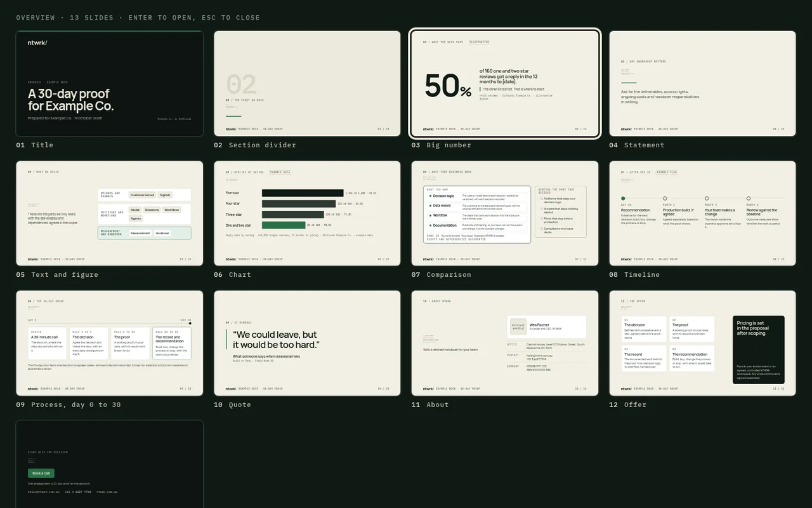
Task: Click the "07 Comparison" caption
Action: [442, 274]
